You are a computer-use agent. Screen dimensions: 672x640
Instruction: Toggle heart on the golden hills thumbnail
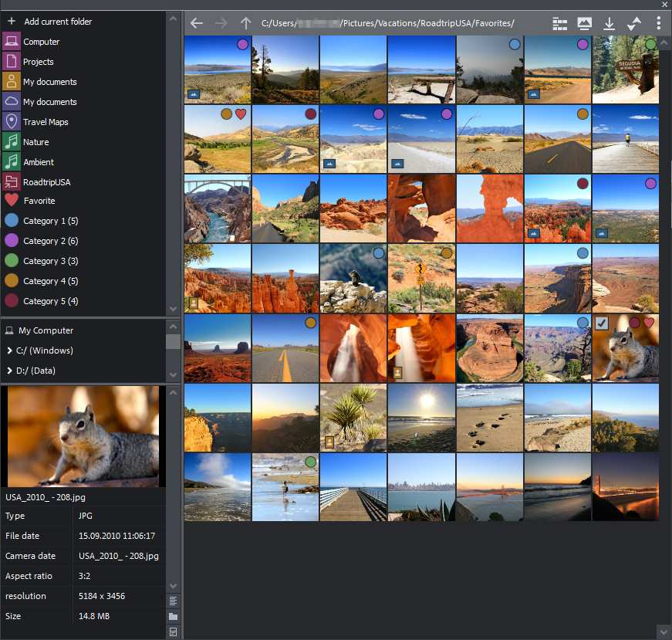point(241,114)
